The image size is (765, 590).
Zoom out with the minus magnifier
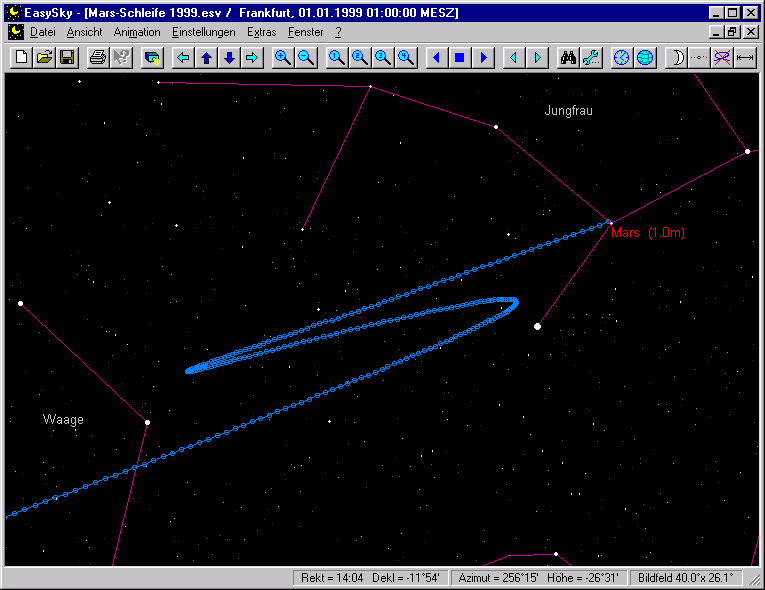click(x=306, y=58)
